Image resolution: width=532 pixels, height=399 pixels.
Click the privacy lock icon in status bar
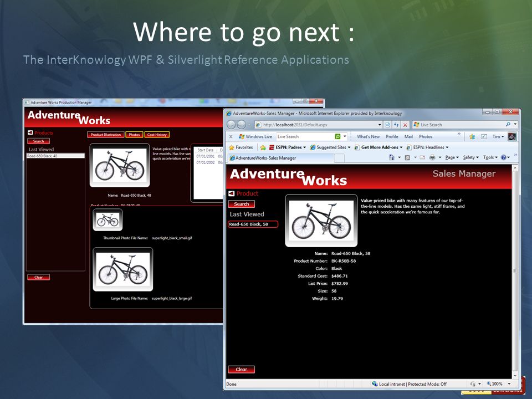pyautogui.click(x=473, y=383)
